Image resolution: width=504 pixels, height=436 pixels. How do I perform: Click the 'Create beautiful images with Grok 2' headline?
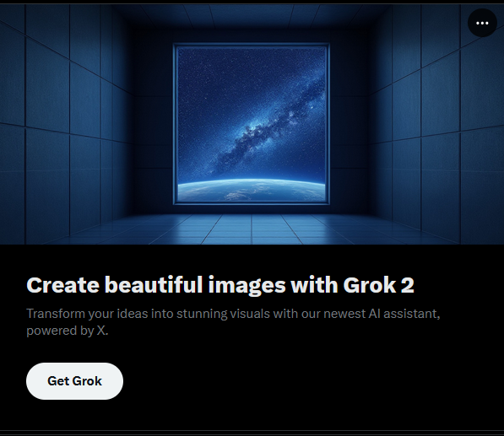[220, 285]
